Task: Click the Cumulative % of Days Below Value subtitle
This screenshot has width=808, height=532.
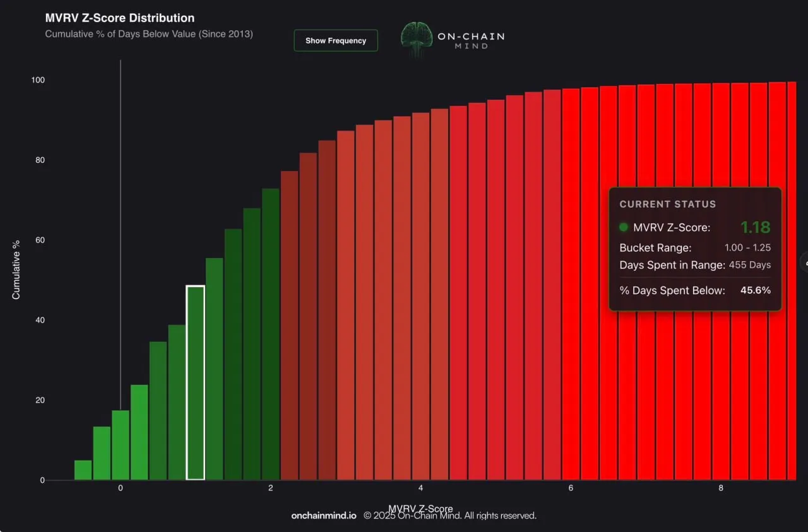Action: [x=149, y=34]
